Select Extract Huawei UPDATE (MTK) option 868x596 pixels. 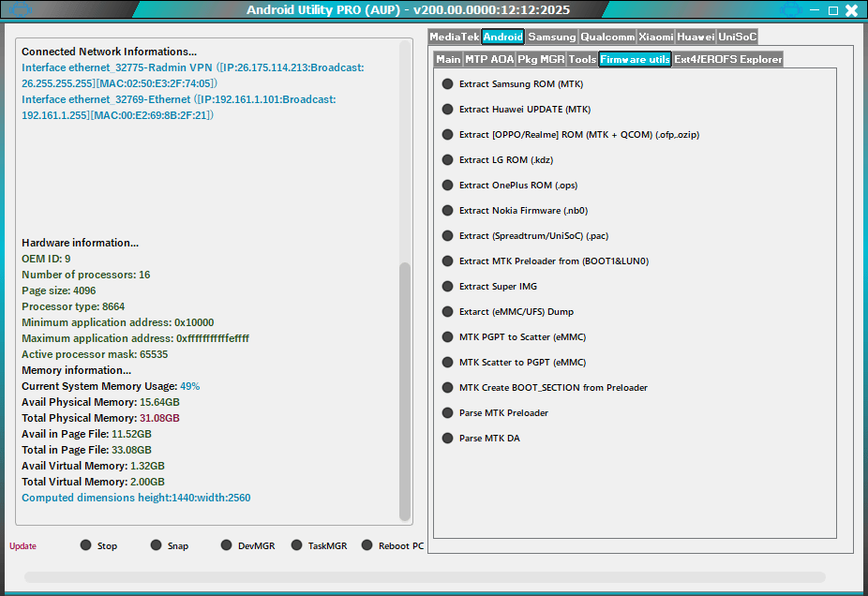pos(516,110)
